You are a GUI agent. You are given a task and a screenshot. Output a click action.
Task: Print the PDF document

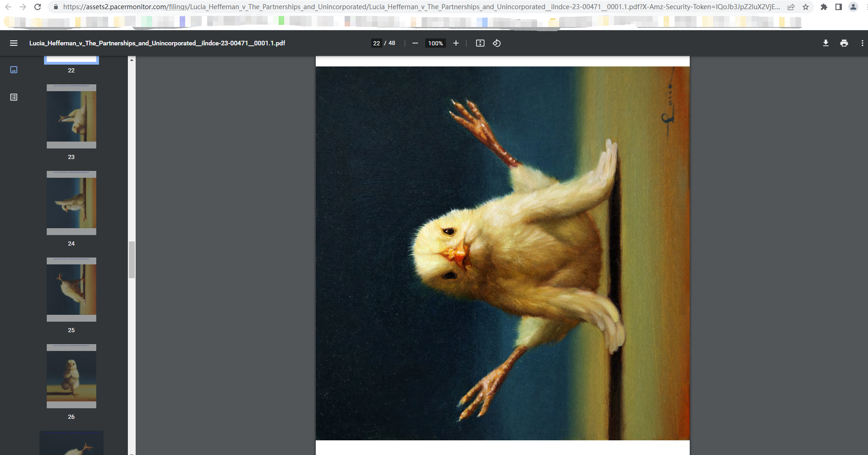click(844, 43)
